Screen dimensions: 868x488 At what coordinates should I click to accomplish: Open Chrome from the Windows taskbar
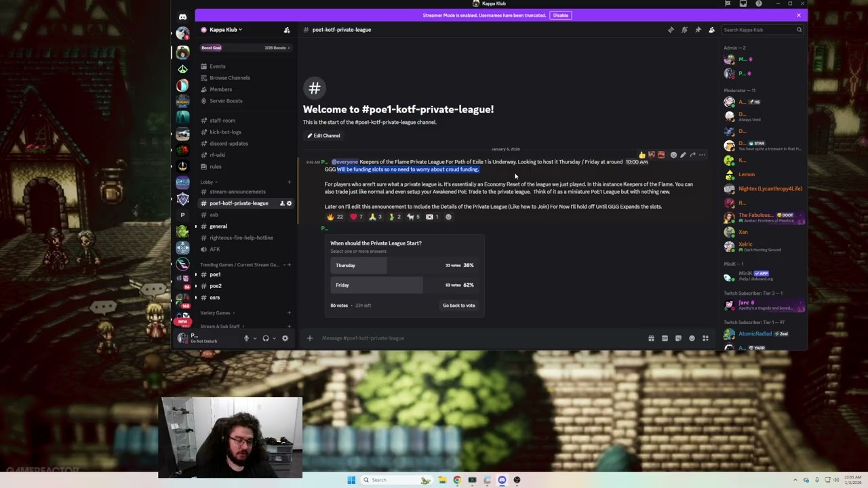457,480
